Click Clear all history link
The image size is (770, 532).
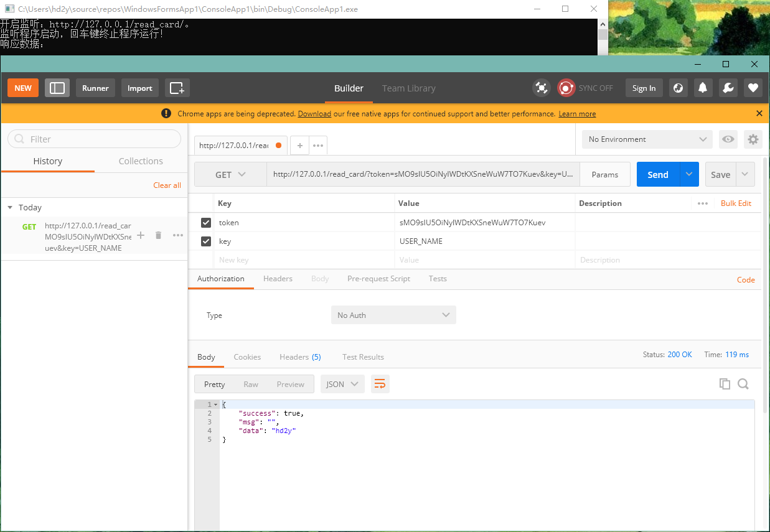[x=167, y=185]
